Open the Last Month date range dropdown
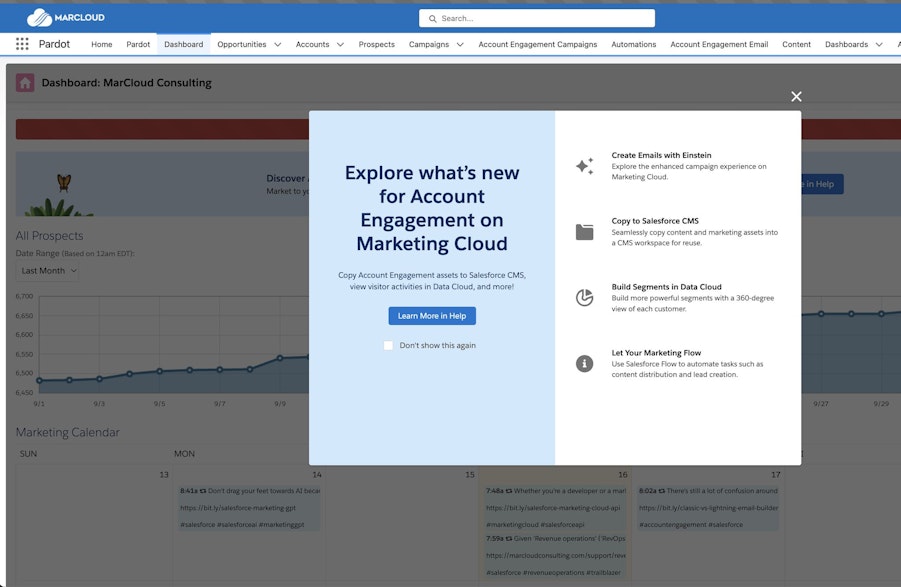901x587 pixels. (x=48, y=271)
